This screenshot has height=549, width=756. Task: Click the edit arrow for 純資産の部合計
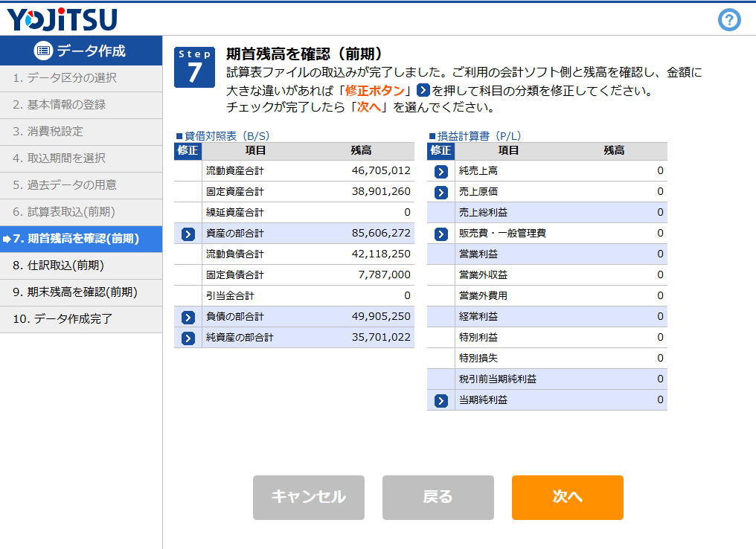(x=188, y=338)
